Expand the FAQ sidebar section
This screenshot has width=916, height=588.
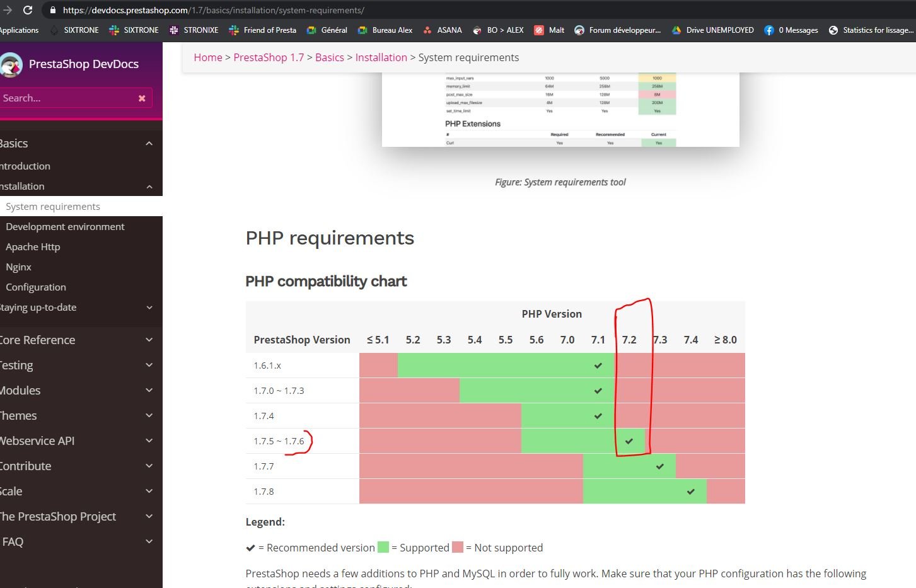(x=149, y=542)
